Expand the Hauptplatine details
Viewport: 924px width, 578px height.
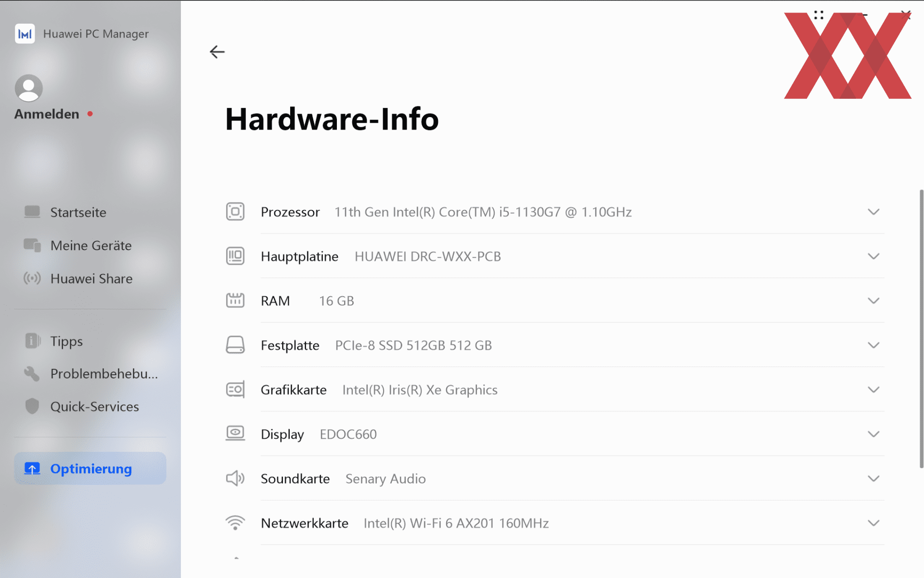coord(873,256)
